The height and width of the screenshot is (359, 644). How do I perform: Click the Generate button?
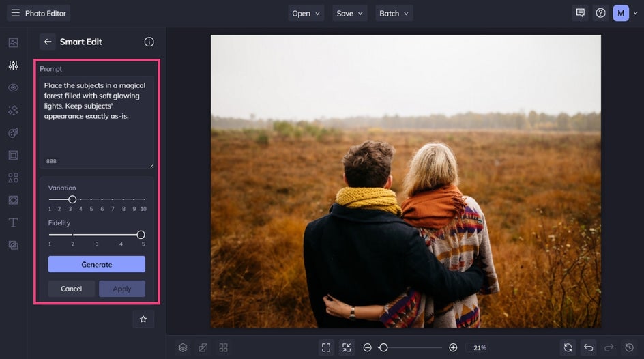click(96, 264)
